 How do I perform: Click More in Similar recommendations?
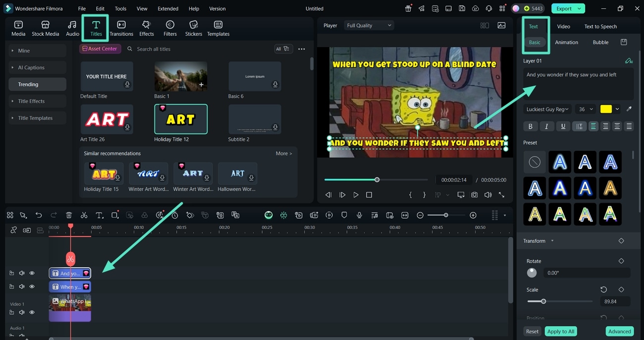284,154
